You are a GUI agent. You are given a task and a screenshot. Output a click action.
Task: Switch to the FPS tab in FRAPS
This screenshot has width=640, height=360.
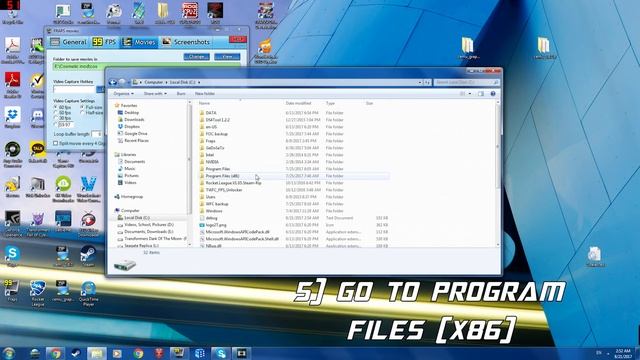(x=104, y=42)
